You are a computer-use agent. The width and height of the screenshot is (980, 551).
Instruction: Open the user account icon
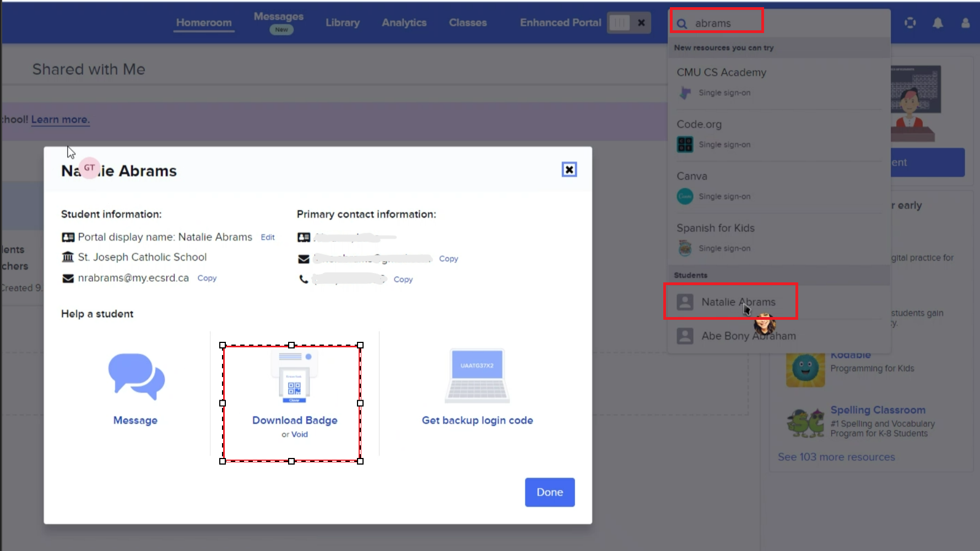(x=966, y=23)
